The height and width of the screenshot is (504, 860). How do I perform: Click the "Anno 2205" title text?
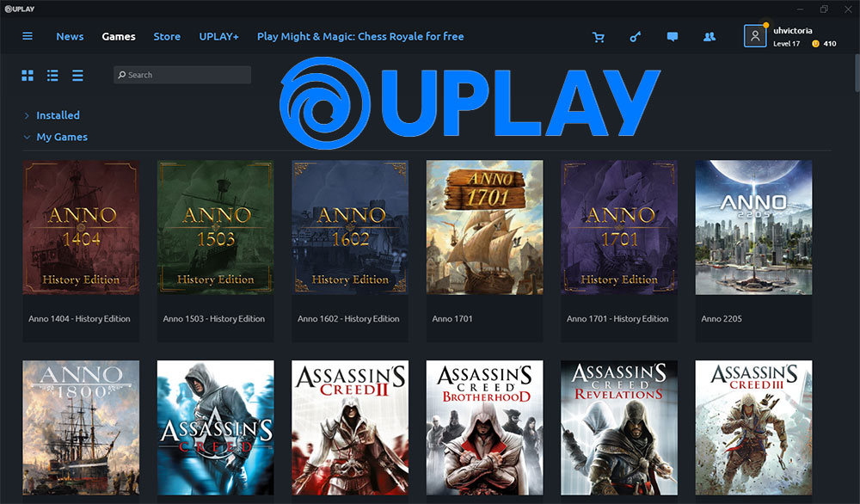(722, 318)
